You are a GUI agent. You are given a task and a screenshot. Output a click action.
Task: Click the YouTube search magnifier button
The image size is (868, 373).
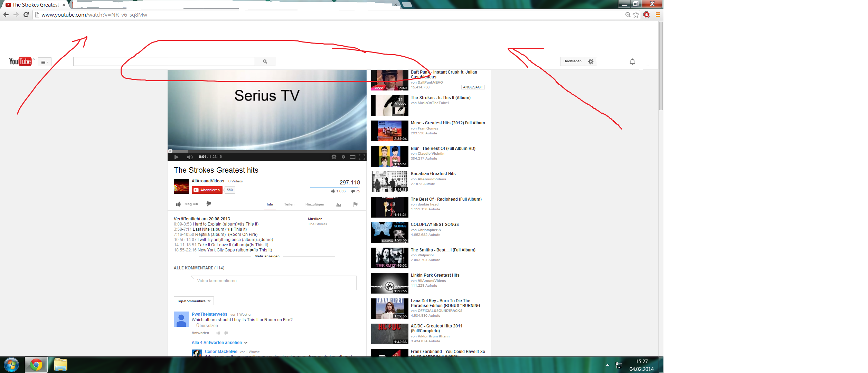pos(265,61)
